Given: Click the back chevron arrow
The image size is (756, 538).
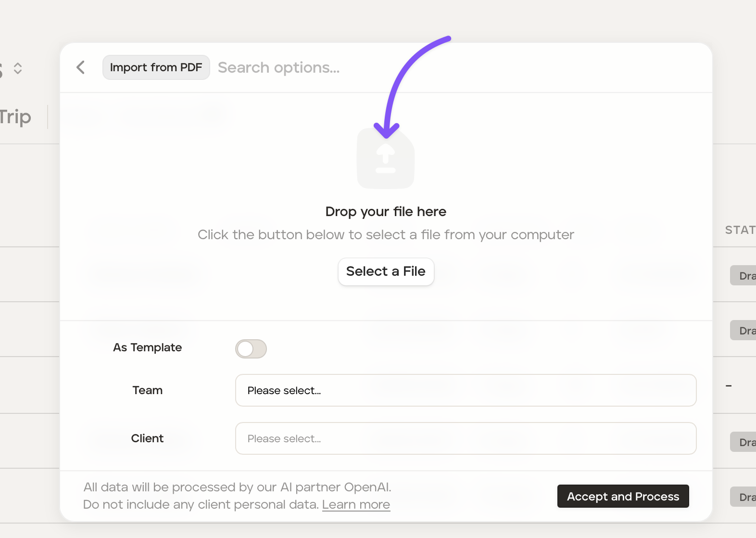Looking at the screenshot, I should click(x=81, y=67).
